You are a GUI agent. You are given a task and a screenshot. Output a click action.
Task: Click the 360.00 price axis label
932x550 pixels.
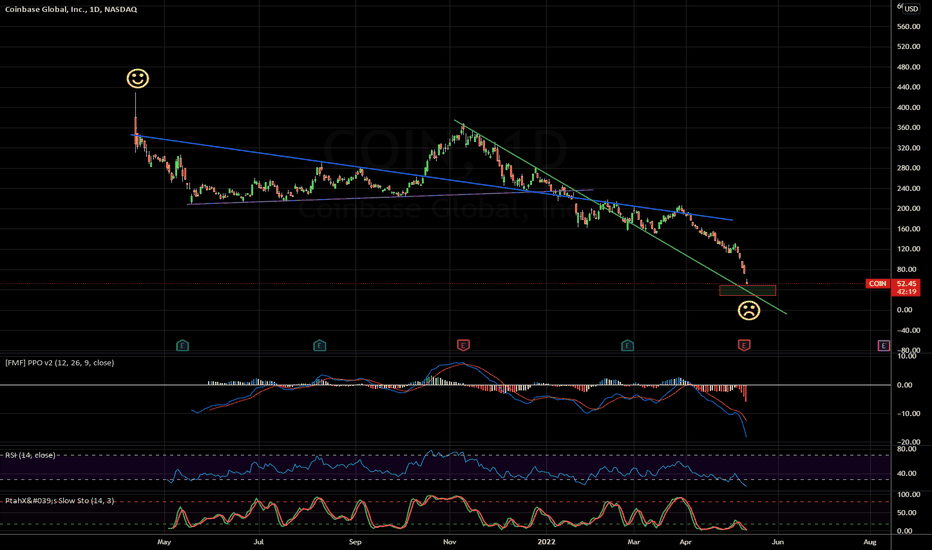pos(908,128)
